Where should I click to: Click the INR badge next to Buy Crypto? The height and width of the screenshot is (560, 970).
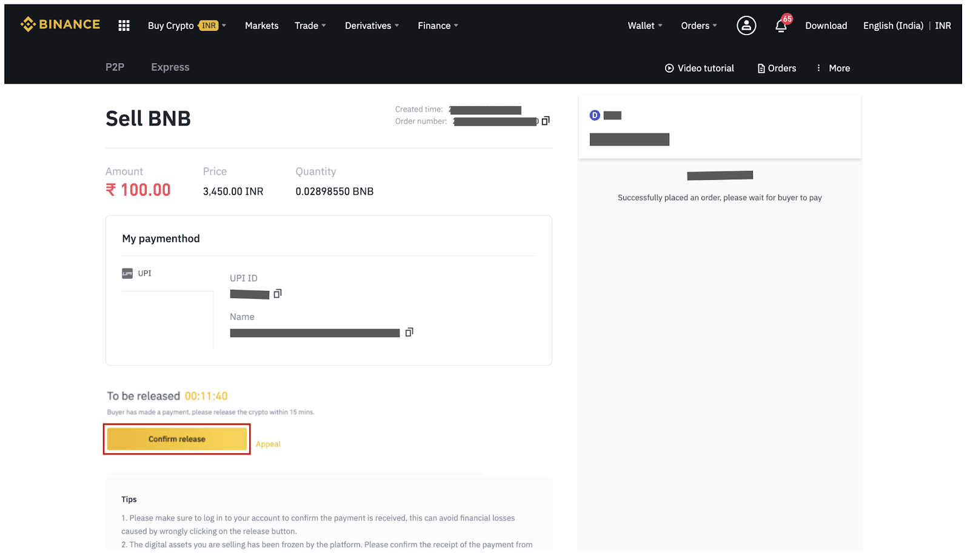[x=209, y=25]
